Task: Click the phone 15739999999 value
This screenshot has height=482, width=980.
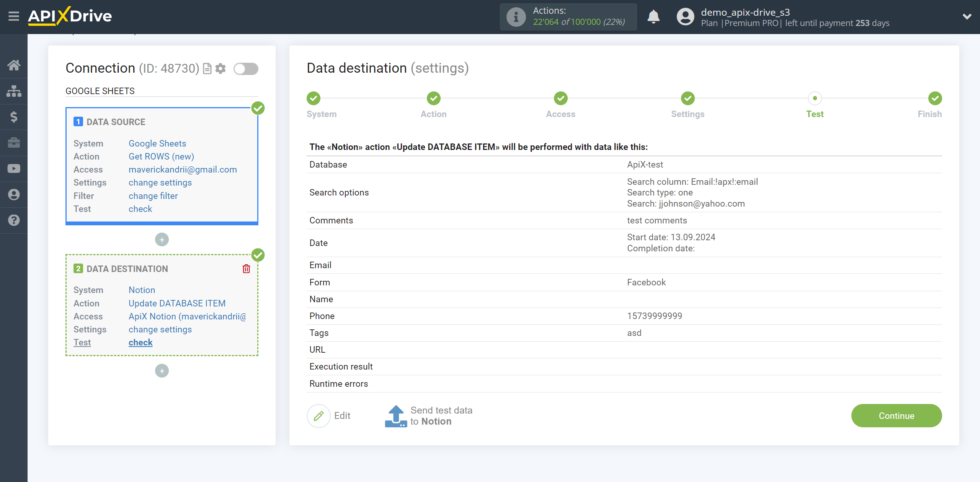Action: pyautogui.click(x=655, y=316)
